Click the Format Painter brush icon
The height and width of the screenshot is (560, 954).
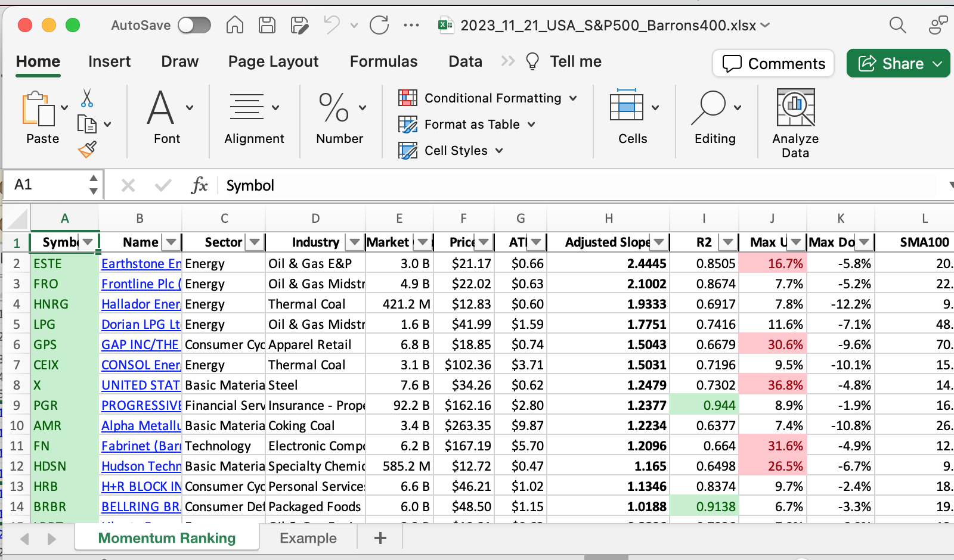pyautogui.click(x=87, y=149)
